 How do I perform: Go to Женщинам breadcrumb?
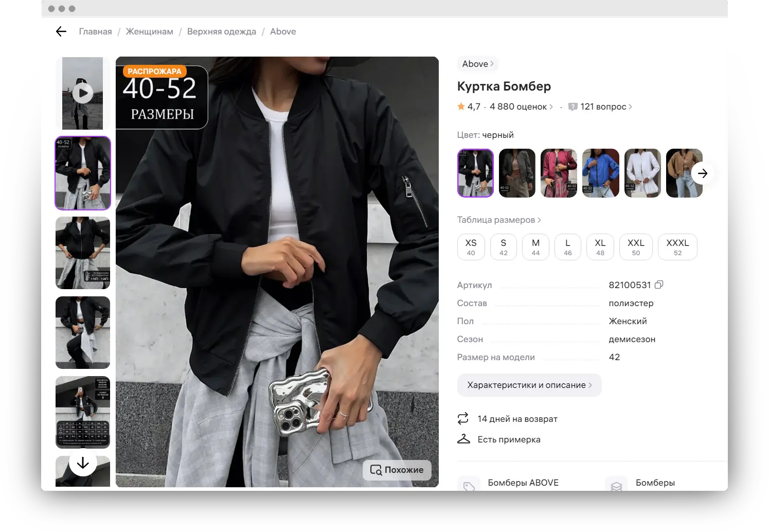click(149, 31)
